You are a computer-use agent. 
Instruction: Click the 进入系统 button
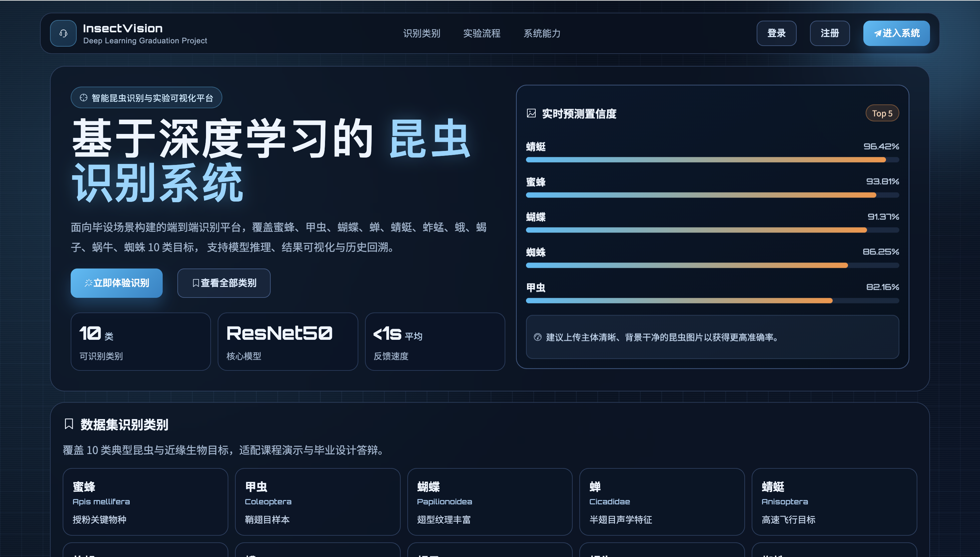pyautogui.click(x=896, y=33)
